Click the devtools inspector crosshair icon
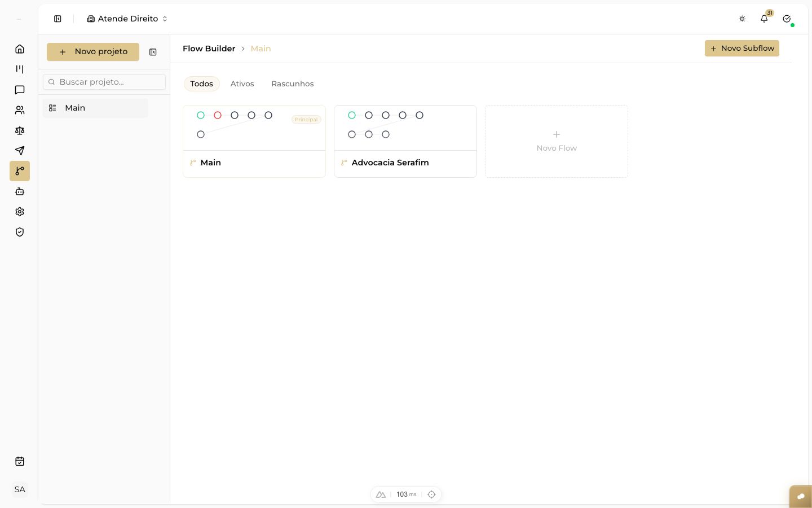Viewport: 812px width, 508px height. [x=431, y=494]
